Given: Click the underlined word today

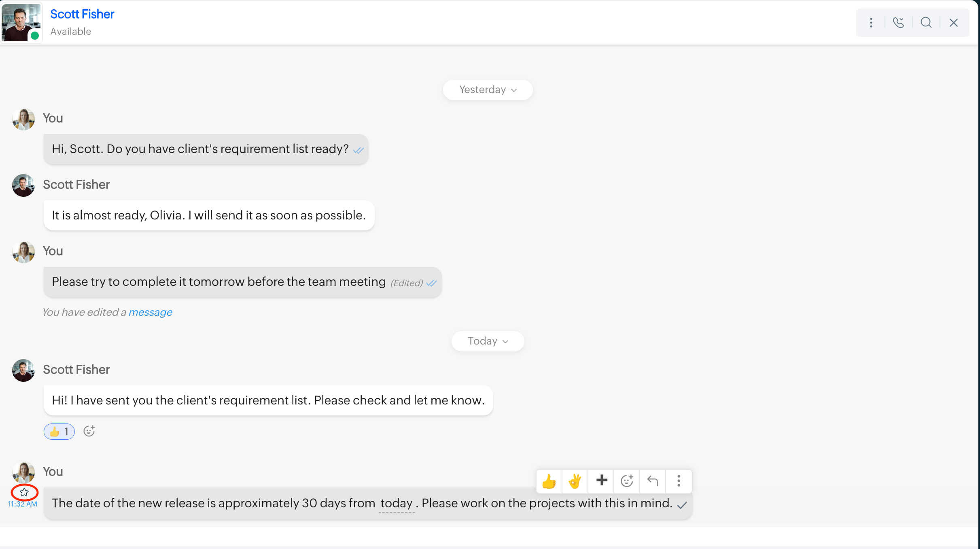Looking at the screenshot, I should click(396, 503).
